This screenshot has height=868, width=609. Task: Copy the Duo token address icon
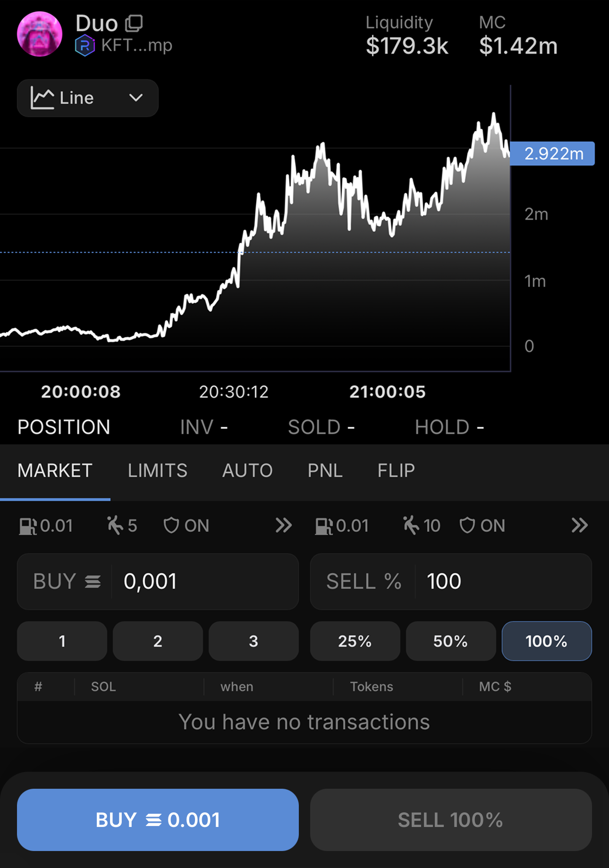pyautogui.click(x=134, y=23)
